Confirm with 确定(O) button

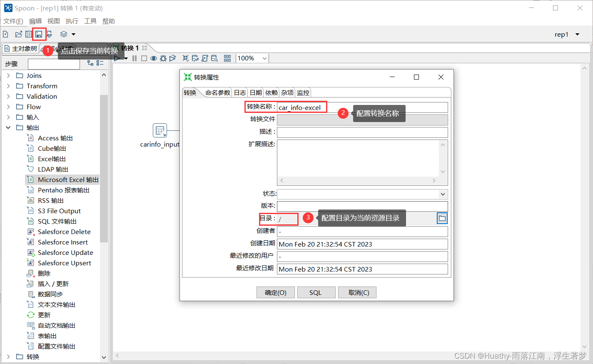click(276, 292)
